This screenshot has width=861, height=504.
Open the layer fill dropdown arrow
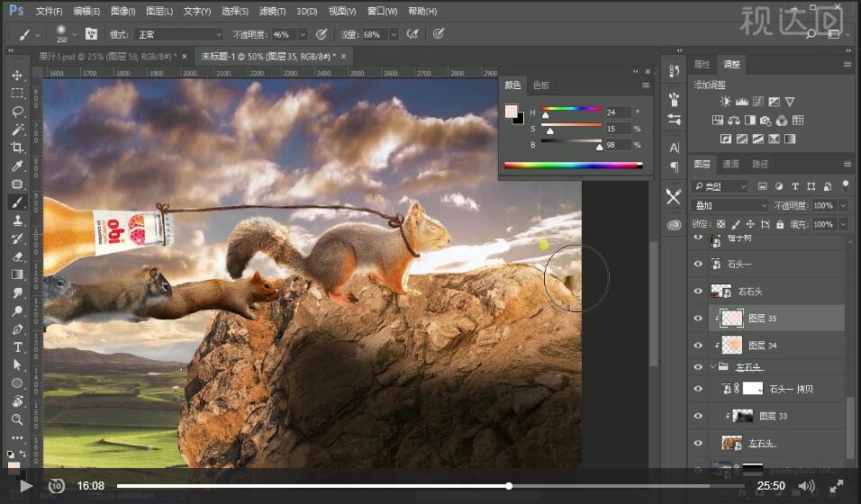843,224
